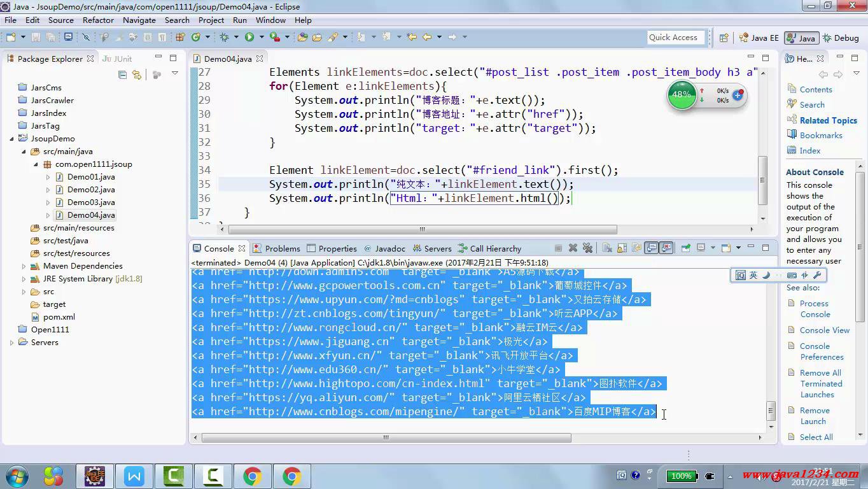The height and width of the screenshot is (489, 868).
Task: Select Demo03.java in Package Explorer
Action: point(91,202)
